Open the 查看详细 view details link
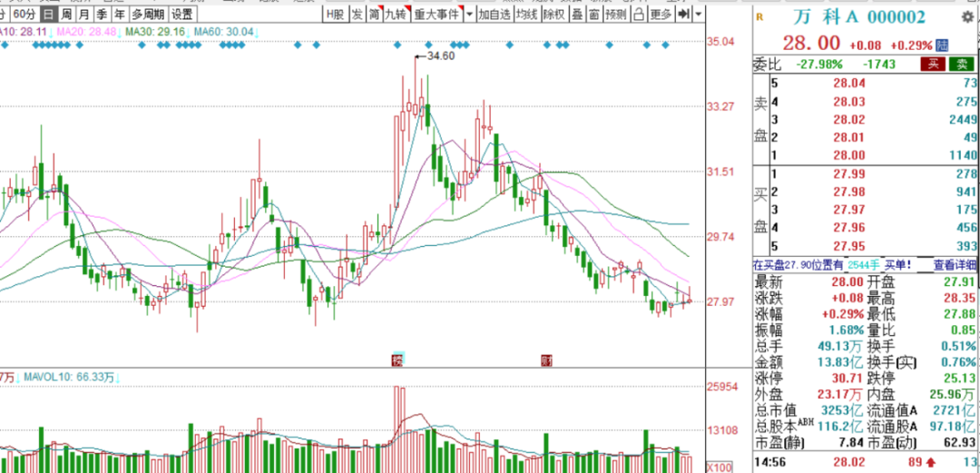 [x=955, y=265]
